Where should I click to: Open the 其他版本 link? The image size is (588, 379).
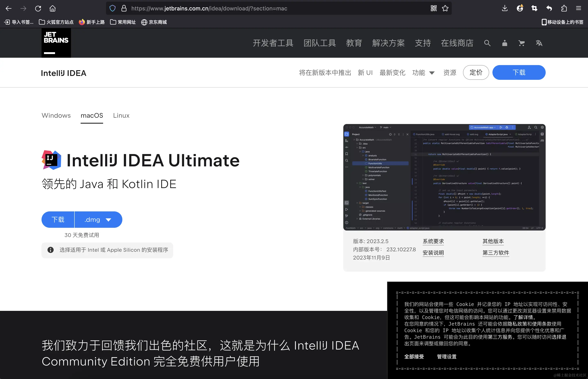[493, 241]
